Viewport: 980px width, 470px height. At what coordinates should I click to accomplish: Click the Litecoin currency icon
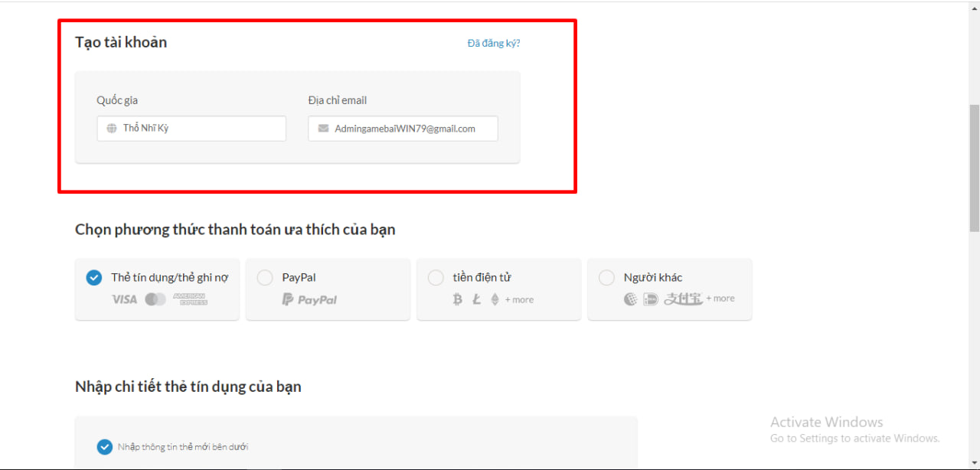point(475,299)
